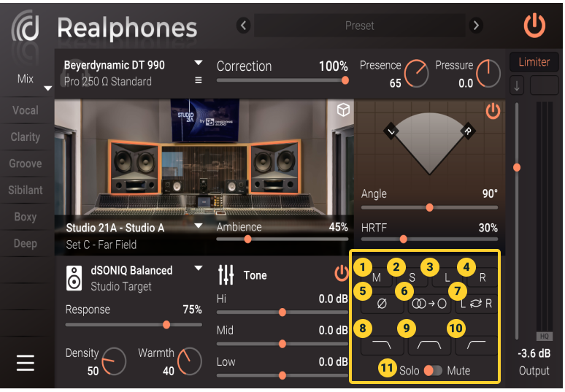
Task: Enable the M (mid) monitoring button
Action: (x=377, y=277)
